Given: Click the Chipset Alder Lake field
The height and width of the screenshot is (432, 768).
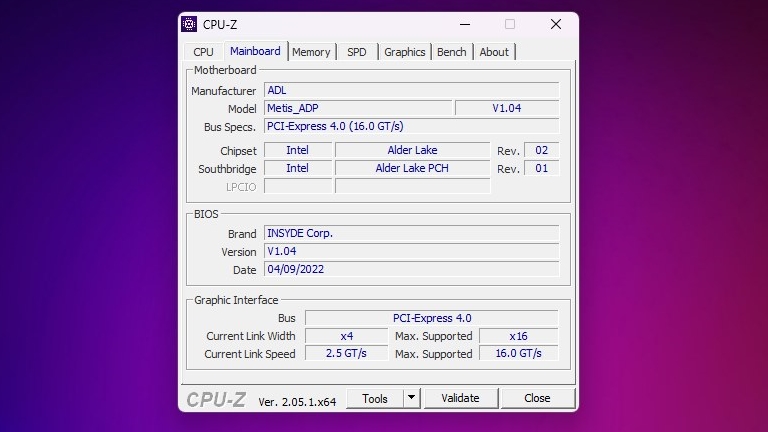Looking at the screenshot, I should [412, 150].
